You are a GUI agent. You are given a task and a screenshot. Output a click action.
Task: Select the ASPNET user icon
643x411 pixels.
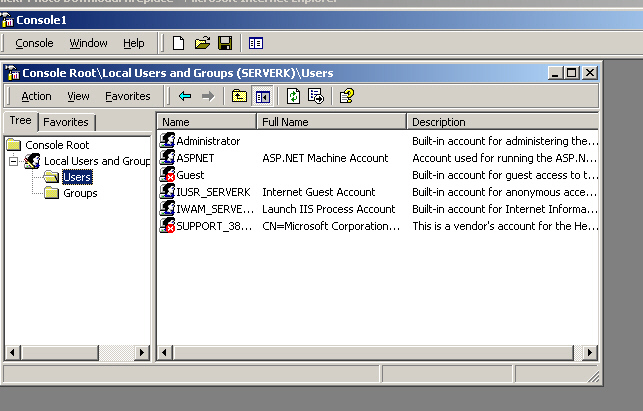point(167,158)
